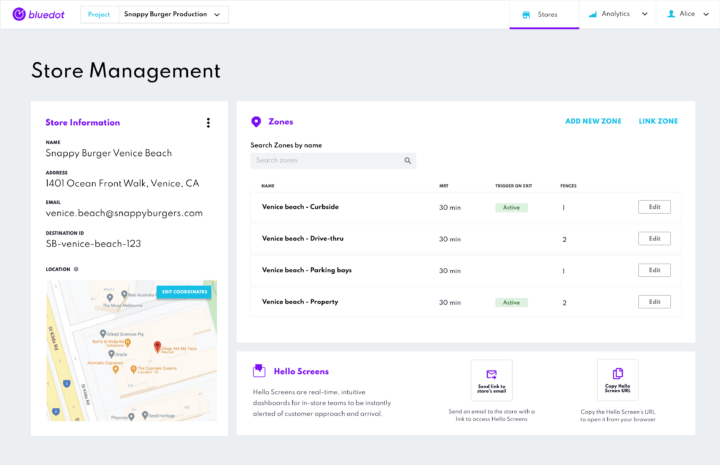Click the address 1401 Ocean Front Walk
720x465 pixels.
click(x=122, y=184)
